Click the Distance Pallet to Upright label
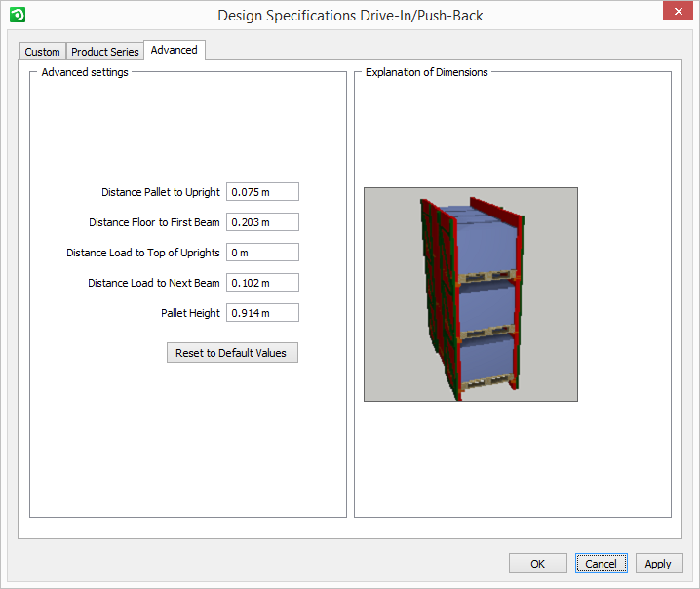700x589 pixels. pos(161,193)
